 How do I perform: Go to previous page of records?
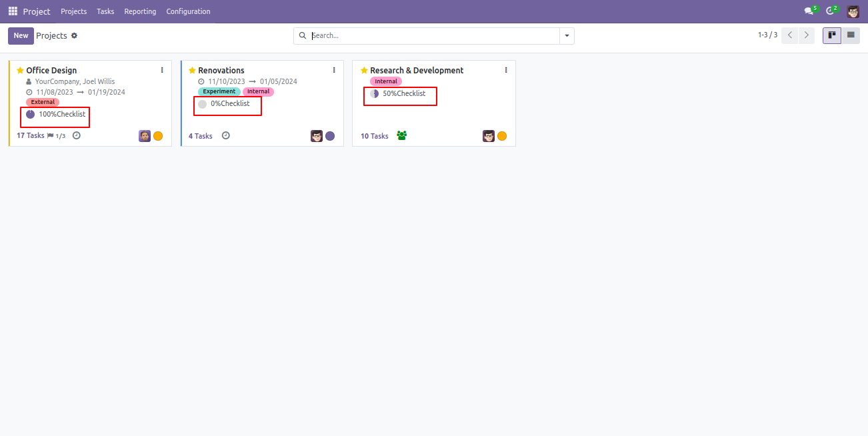click(789, 35)
